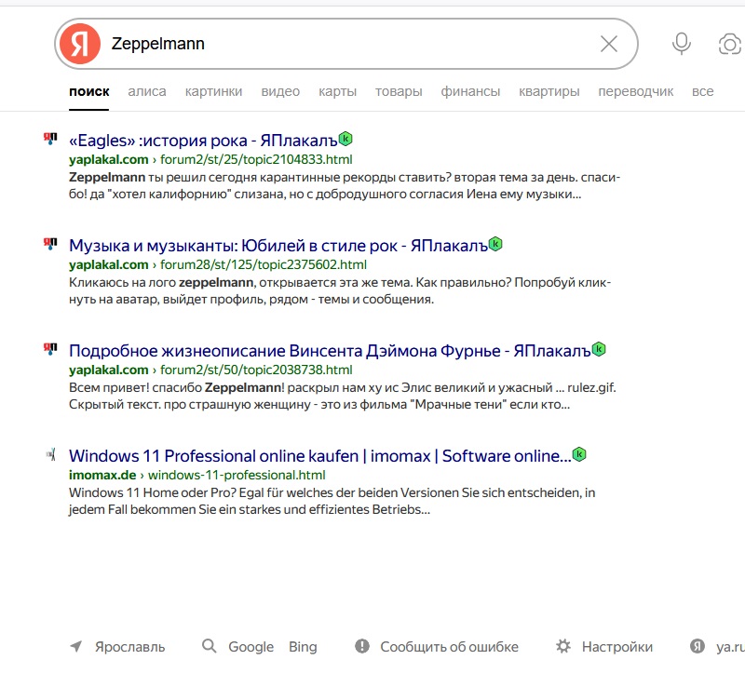Open Windows 11 Professional online kaufen result
The height and width of the screenshot is (700, 745).
(319, 456)
